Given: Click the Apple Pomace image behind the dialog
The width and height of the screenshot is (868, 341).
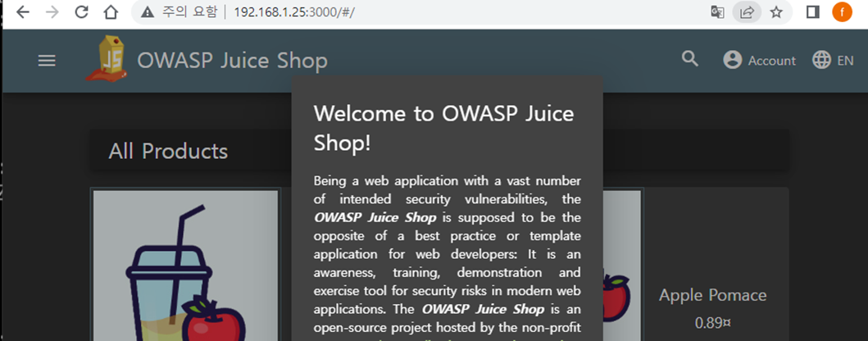Looking at the screenshot, I should [x=621, y=266].
